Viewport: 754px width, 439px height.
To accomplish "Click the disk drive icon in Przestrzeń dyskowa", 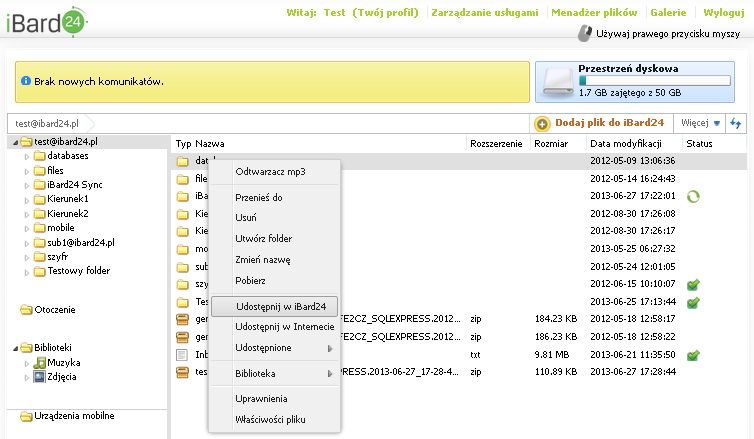I will pyautogui.click(x=558, y=82).
